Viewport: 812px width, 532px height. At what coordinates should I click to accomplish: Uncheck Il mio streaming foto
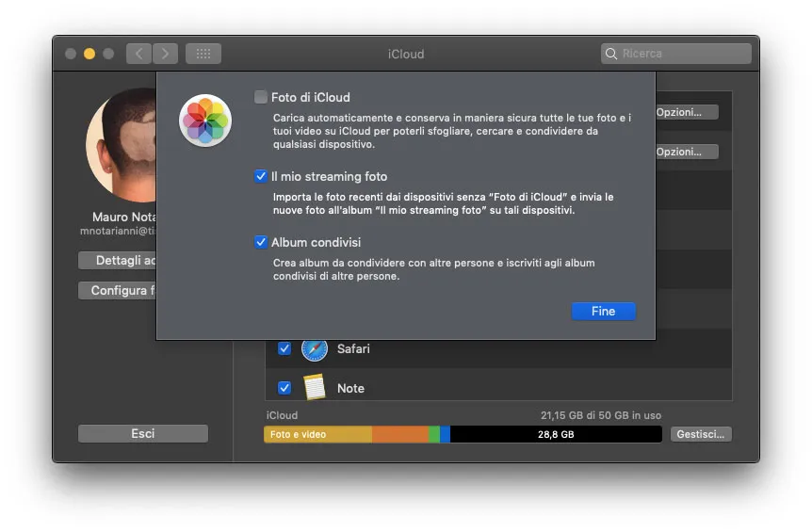[x=261, y=176]
